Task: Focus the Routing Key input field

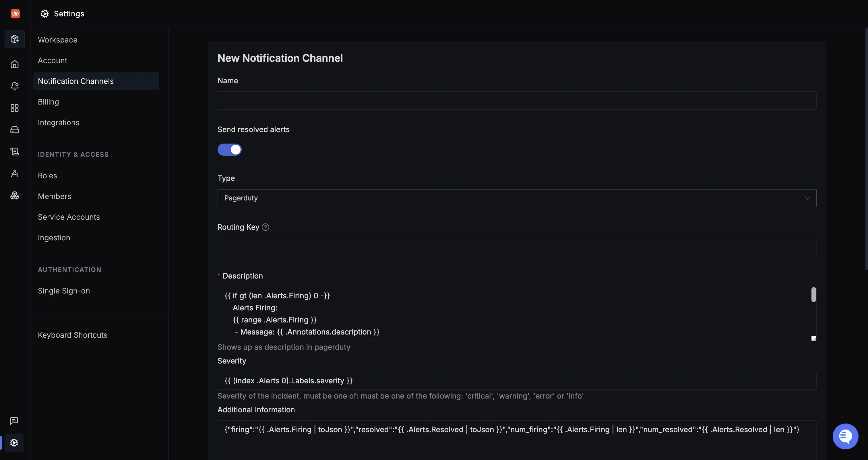Action: 517,247
